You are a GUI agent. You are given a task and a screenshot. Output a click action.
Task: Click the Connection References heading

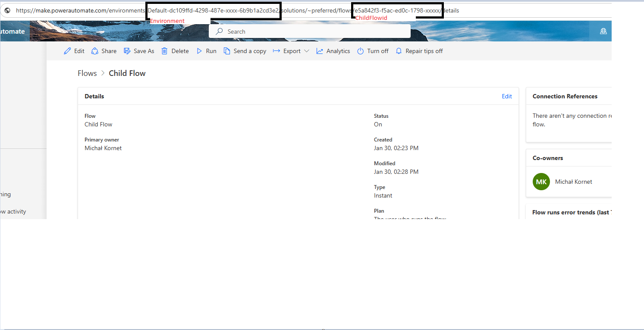(x=565, y=96)
